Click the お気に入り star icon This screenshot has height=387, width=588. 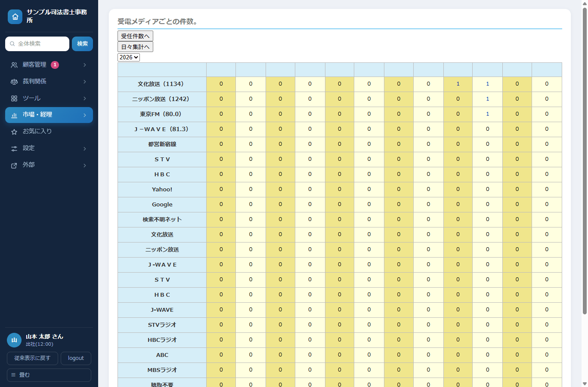click(x=14, y=132)
